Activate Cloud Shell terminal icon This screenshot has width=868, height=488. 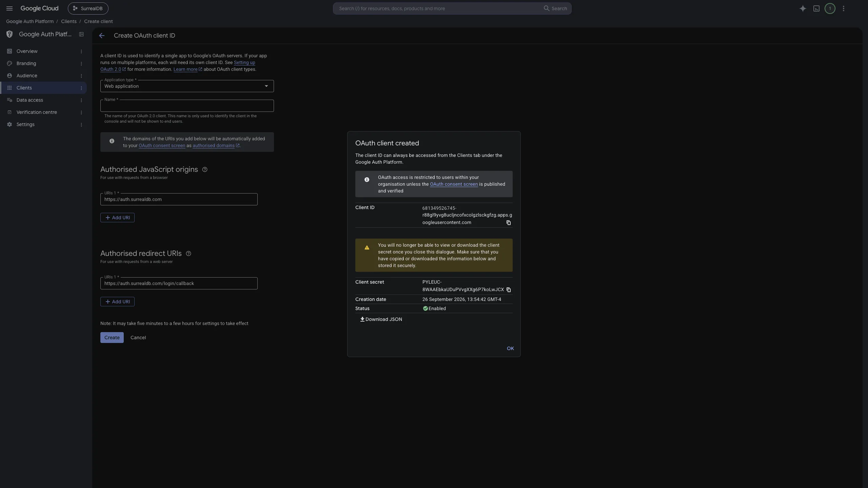(x=816, y=8)
